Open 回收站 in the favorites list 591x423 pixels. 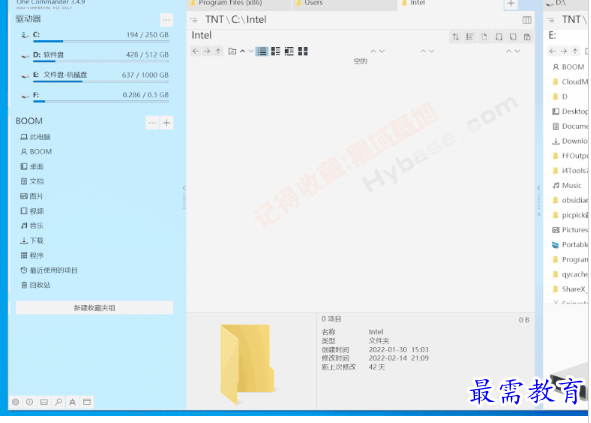35,285
